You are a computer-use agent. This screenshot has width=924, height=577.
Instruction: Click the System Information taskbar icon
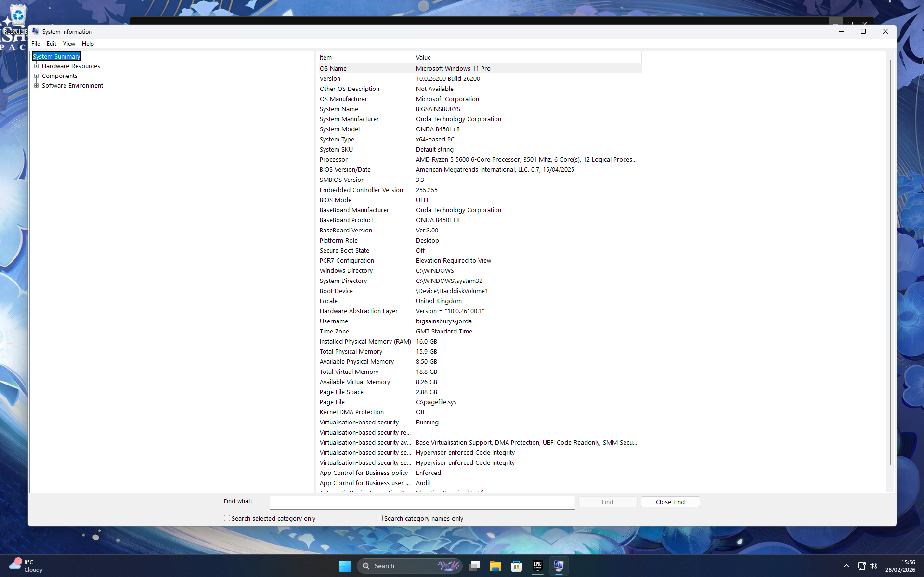[559, 566]
